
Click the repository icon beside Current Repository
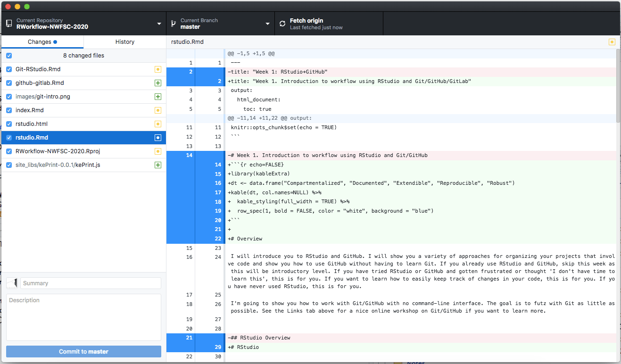(x=9, y=24)
